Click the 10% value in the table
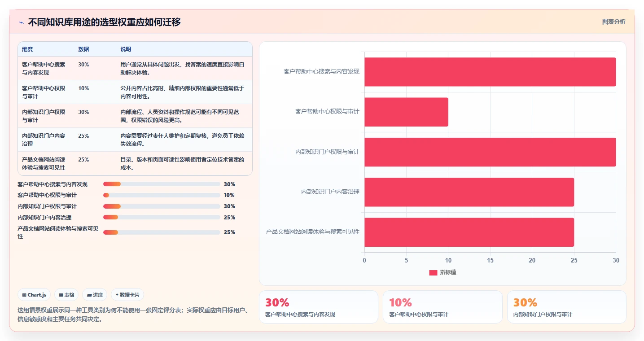The height and width of the screenshot is (341, 644). (83, 88)
